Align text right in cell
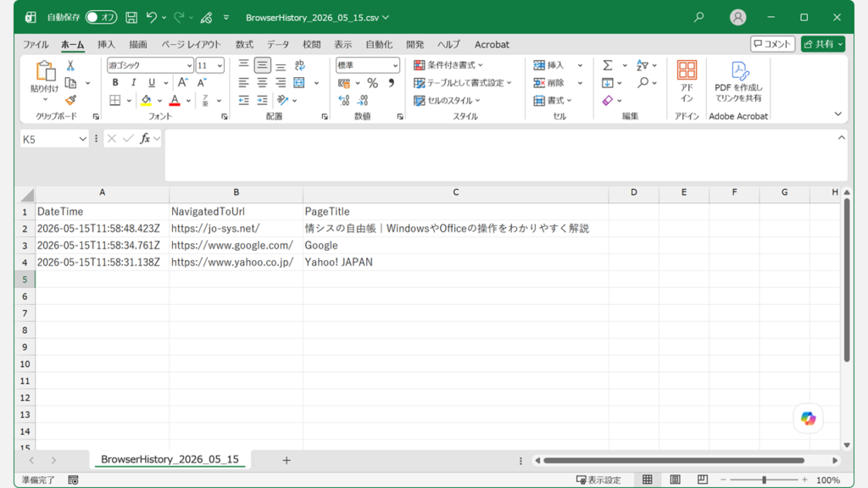The height and width of the screenshot is (488, 868). [281, 82]
